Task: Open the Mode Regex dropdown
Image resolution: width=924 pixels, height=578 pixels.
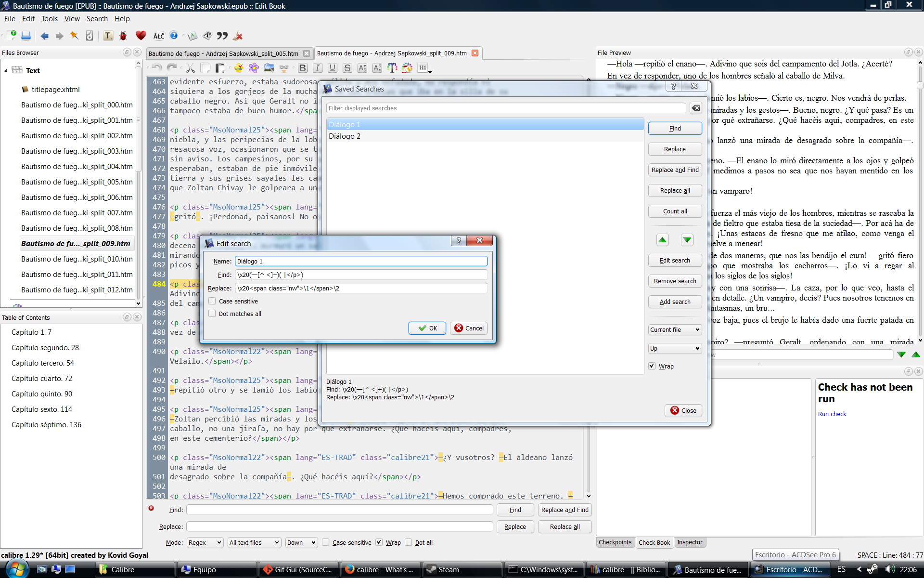Action: click(205, 543)
